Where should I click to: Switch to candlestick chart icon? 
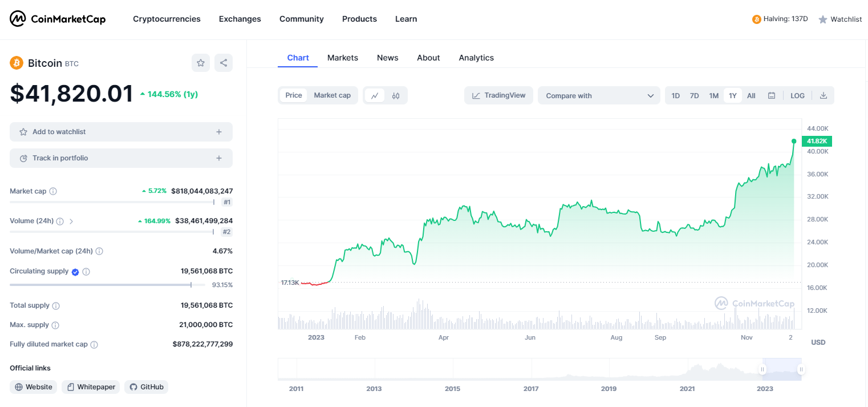[396, 95]
